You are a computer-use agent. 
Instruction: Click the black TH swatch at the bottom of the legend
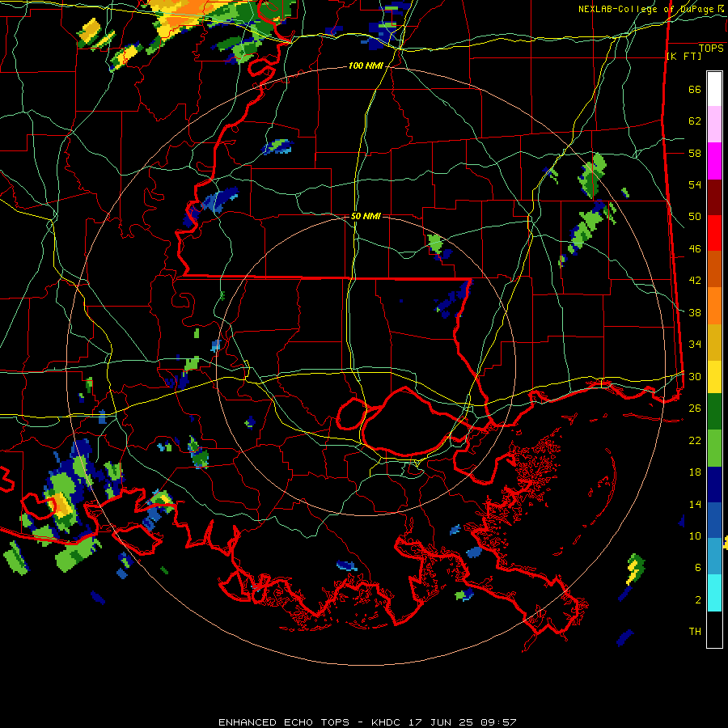(x=714, y=629)
